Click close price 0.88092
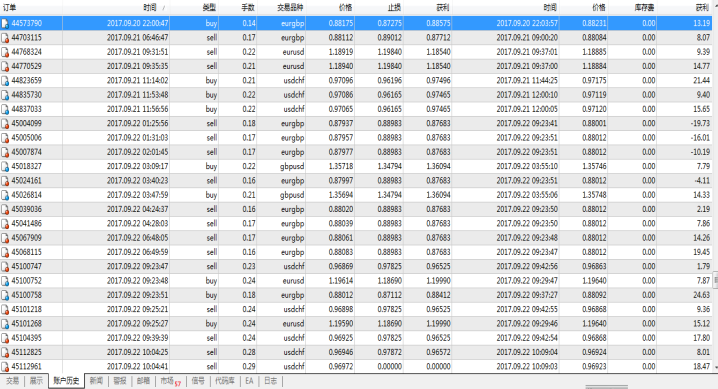The height and width of the screenshot is (389, 718). coord(594,295)
